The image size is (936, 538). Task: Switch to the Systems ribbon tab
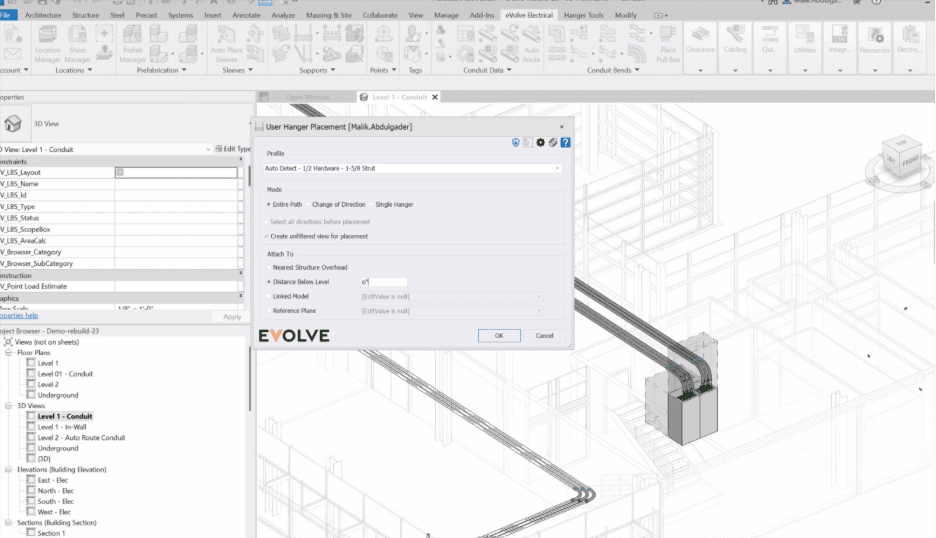(180, 15)
